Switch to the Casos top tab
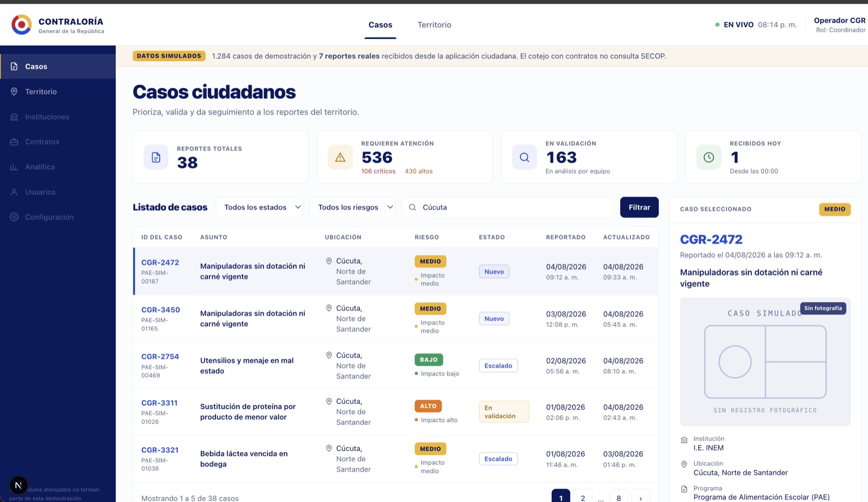868x502 pixels. pos(380,25)
